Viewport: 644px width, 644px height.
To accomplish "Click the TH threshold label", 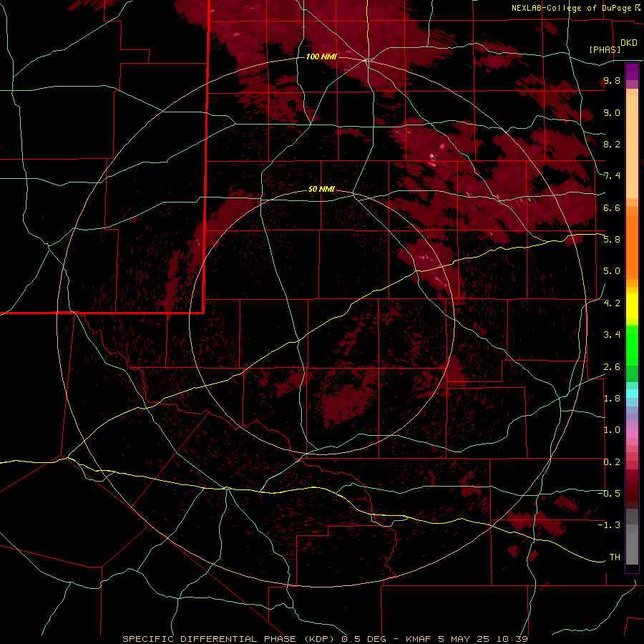I will pyautogui.click(x=615, y=557).
